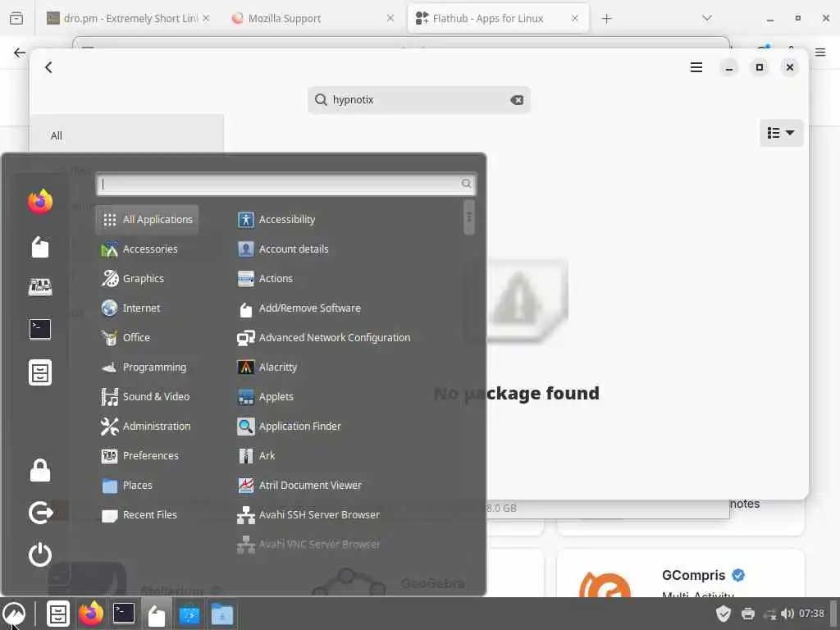
Task: Open Programming category
Action: (144, 367)
